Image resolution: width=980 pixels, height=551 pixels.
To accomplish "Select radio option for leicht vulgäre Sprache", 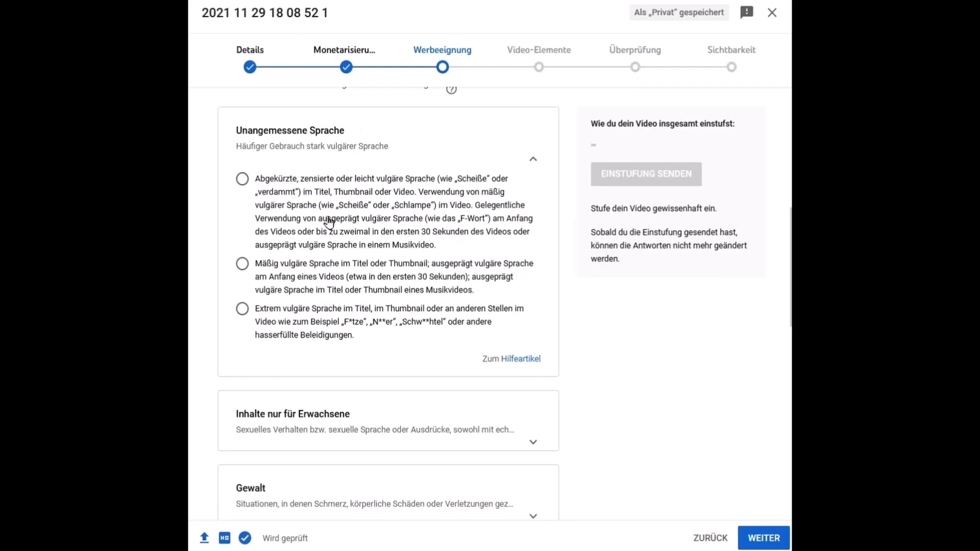I will (242, 179).
